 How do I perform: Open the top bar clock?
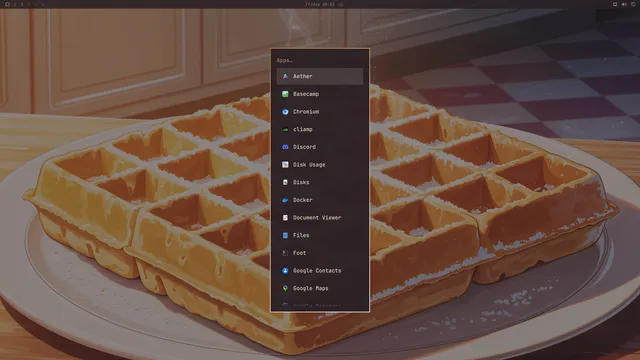pos(320,4)
